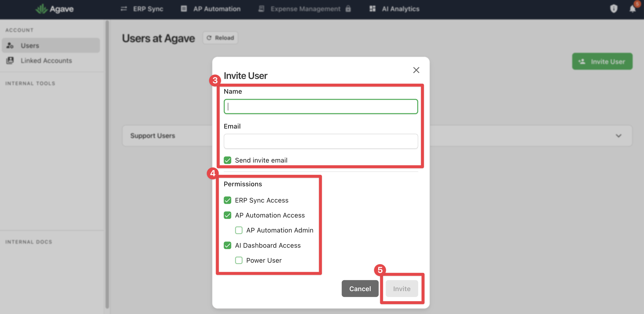Check AP Automation Admin
The image size is (644, 314).
click(x=238, y=230)
